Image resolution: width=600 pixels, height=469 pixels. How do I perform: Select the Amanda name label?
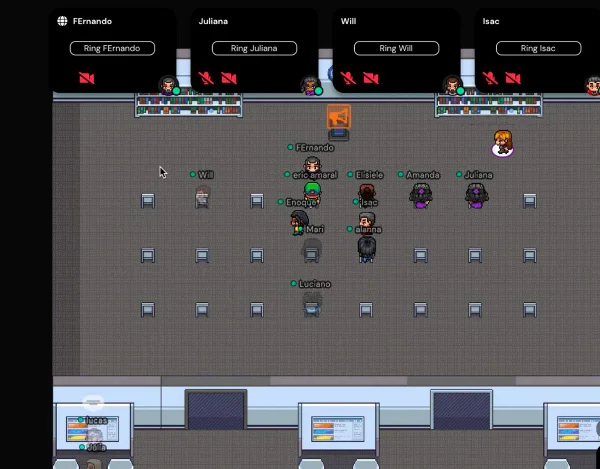click(423, 175)
